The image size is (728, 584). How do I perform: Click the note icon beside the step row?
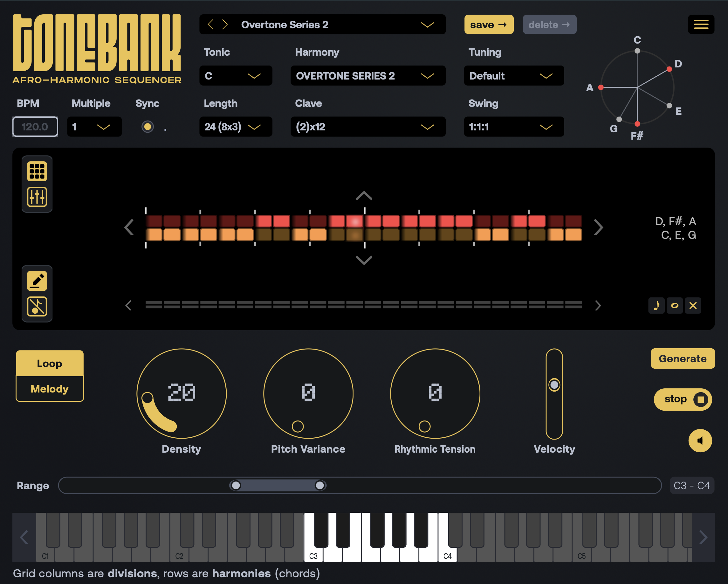tap(656, 305)
